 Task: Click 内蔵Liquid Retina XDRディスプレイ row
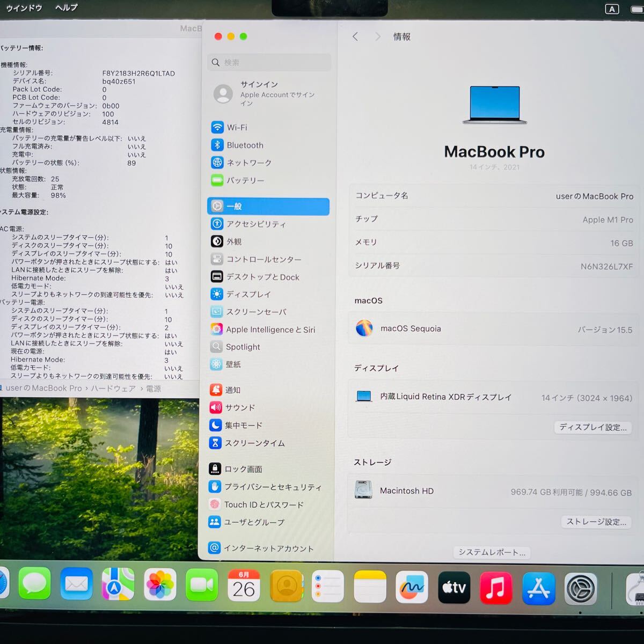coord(494,397)
